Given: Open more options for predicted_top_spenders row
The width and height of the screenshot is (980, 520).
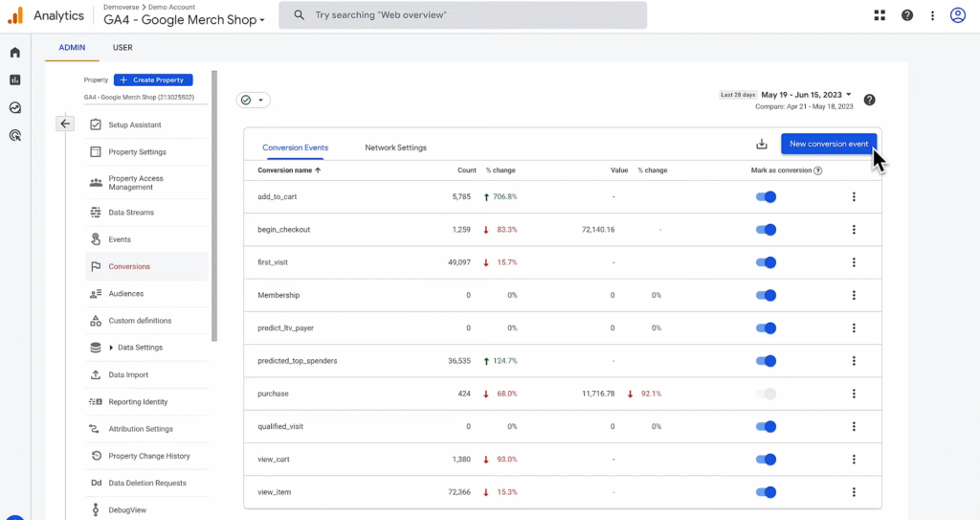Looking at the screenshot, I should click(854, 361).
